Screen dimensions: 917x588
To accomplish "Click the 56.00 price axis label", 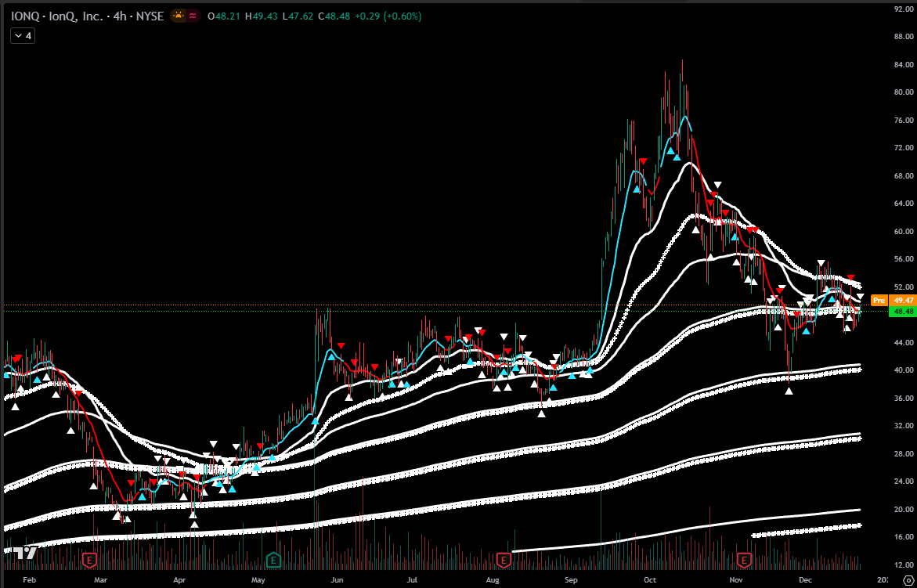I will pyautogui.click(x=902, y=259).
